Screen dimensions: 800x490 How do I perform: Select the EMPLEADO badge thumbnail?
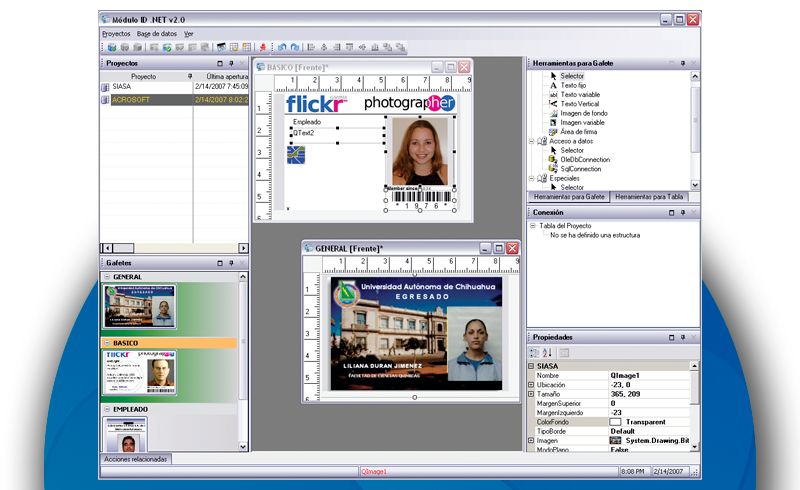click(x=125, y=434)
